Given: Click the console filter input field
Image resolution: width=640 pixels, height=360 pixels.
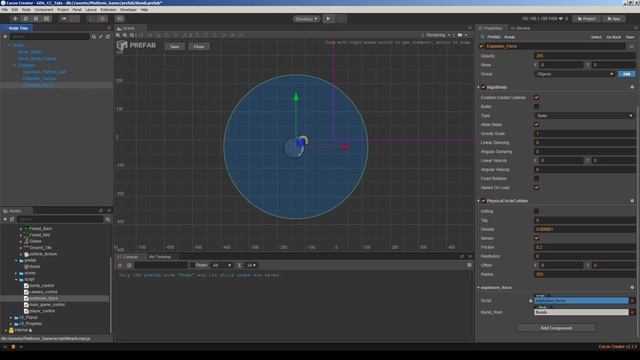Looking at the screenshot, I should click(161, 265).
